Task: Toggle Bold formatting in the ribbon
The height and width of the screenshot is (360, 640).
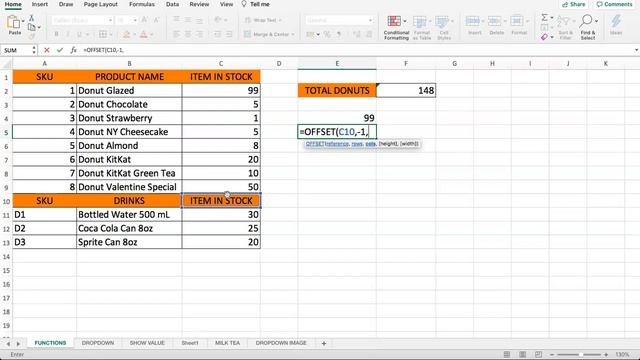Action: point(56,34)
